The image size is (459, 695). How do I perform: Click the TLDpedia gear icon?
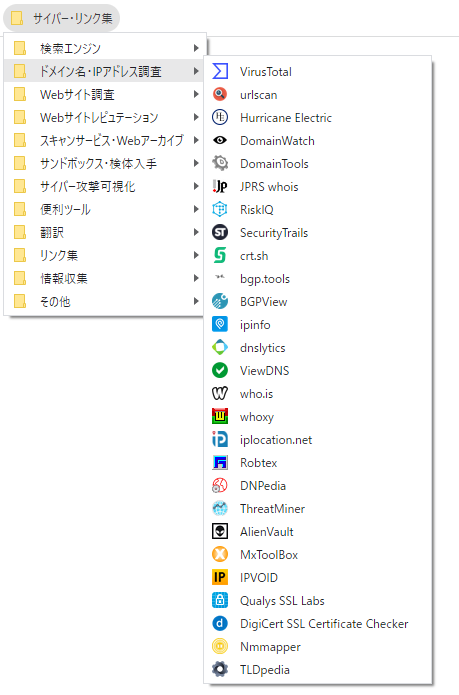point(220,670)
